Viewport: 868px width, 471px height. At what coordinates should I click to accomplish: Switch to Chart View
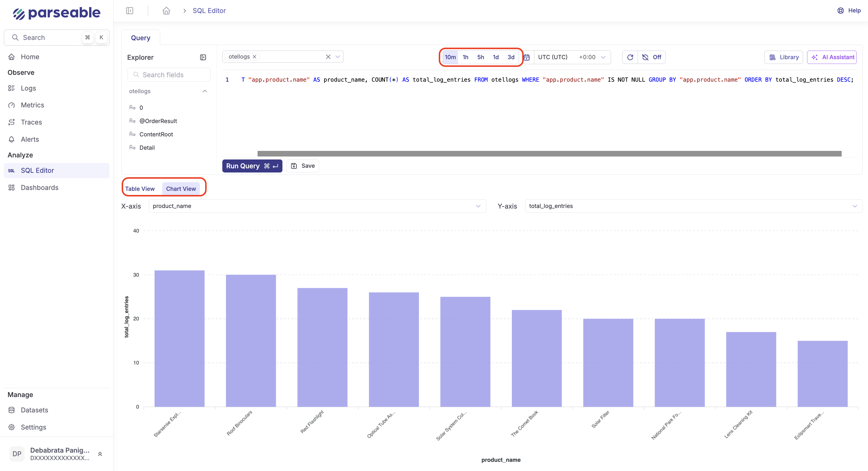[x=181, y=189]
